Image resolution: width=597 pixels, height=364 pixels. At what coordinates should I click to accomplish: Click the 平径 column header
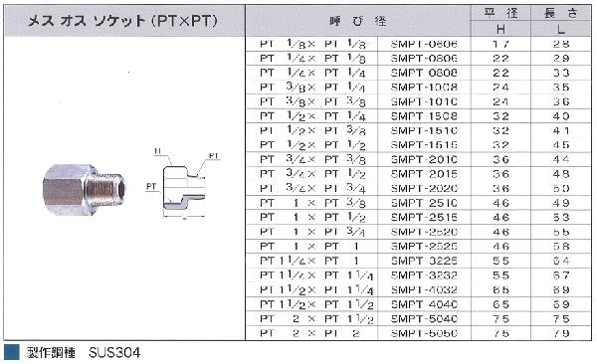(500, 13)
